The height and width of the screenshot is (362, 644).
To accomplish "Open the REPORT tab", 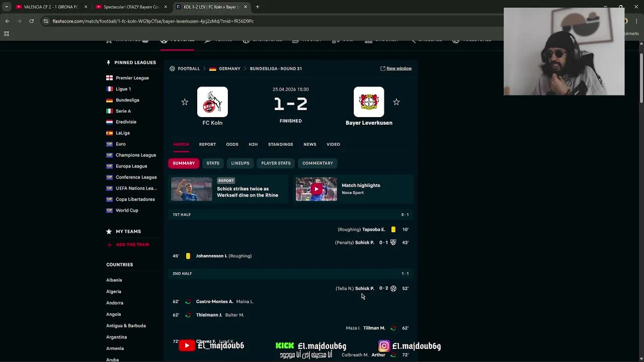I will [207, 144].
